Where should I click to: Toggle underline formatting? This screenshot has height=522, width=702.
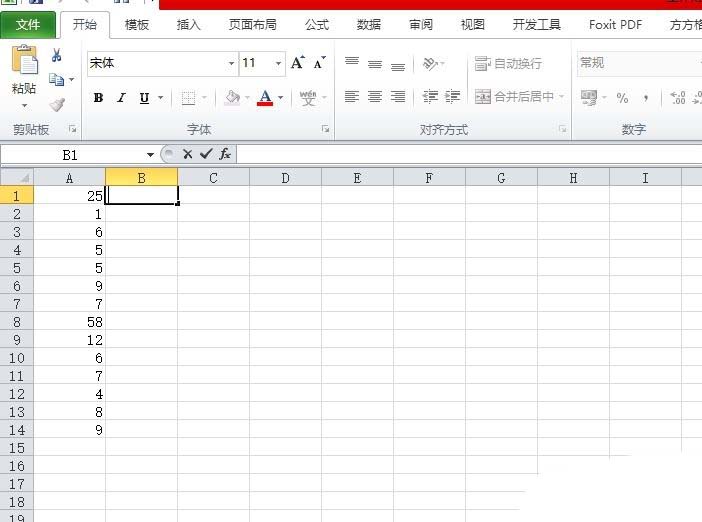[144, 98]
